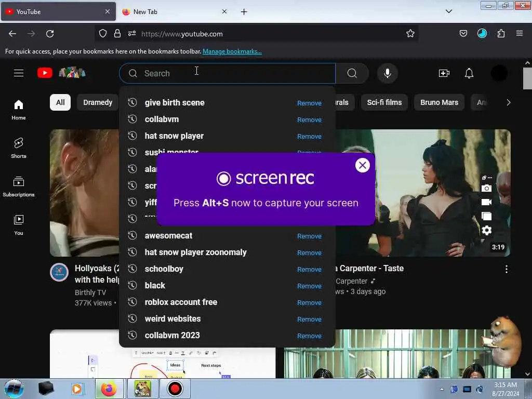Choose the 'schoolboy' suggestion
This screenshot has width=532, height=399.
(x=227, y=269)
